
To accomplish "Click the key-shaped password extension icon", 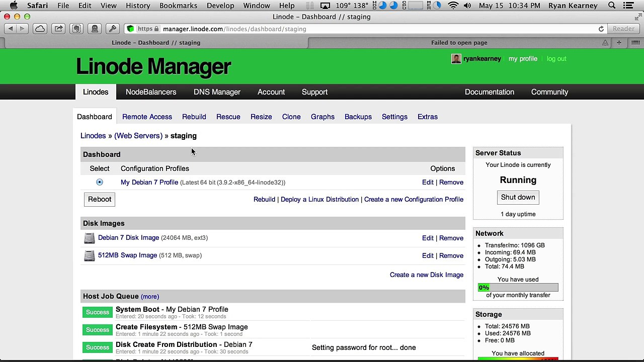I will click(113, 29).
